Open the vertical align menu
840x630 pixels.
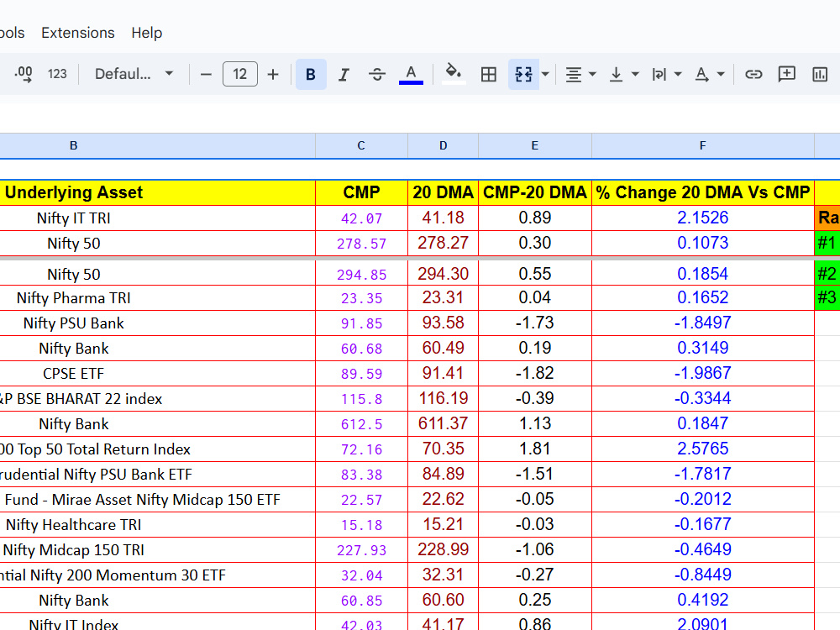tap(624, 75)
